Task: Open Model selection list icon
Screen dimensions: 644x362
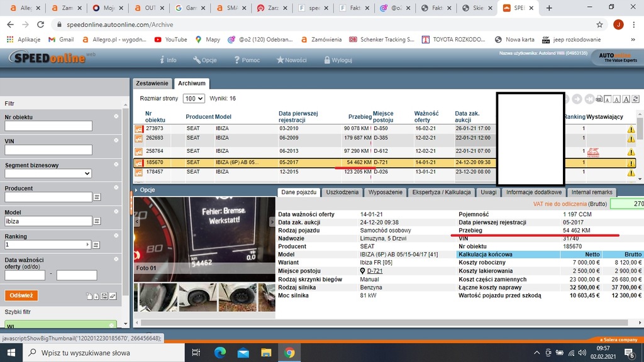Action: click(97, 221)
